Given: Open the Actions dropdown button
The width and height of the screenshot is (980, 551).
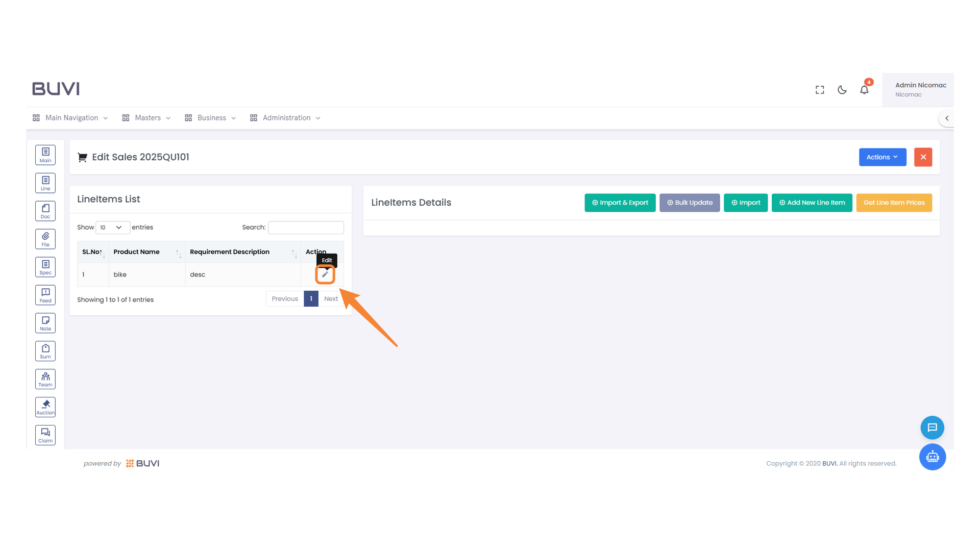Looking at the screenshot, I should point(882,157).
